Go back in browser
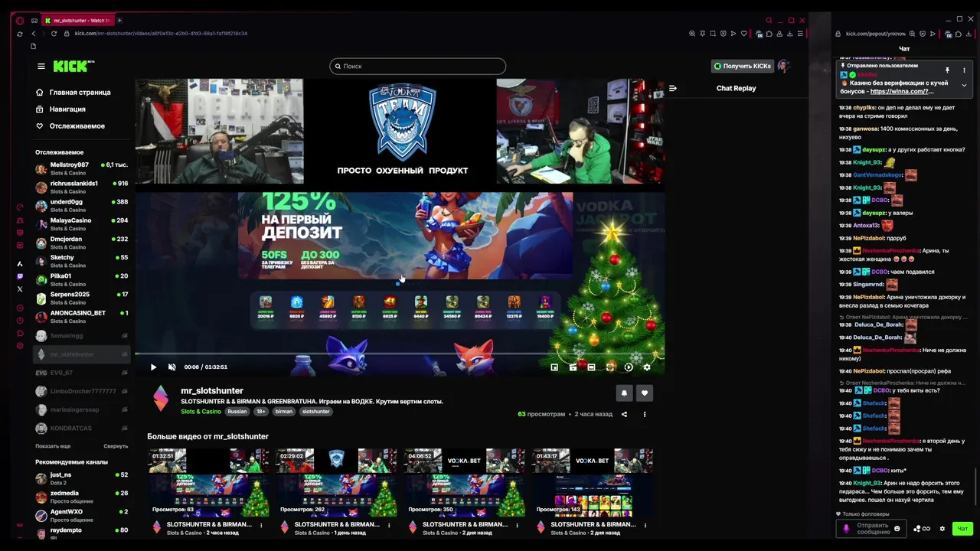 click(33, 34)
